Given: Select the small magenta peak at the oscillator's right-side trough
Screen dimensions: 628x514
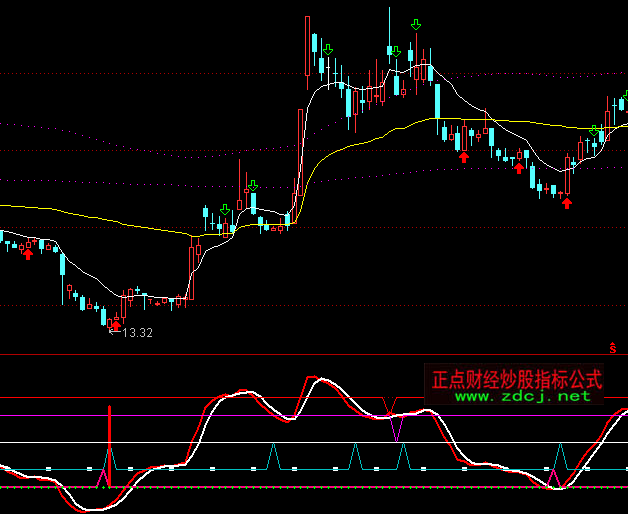Looking at the screenshot, I should [x=552, y=478].
